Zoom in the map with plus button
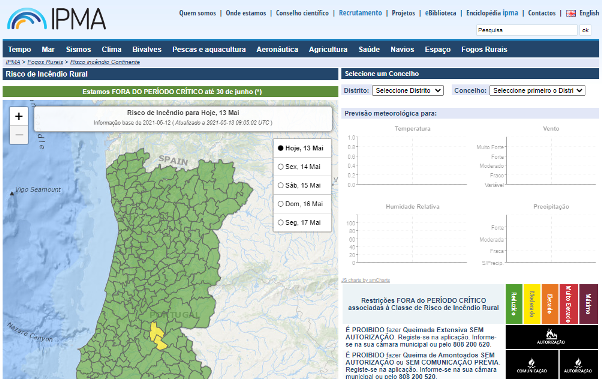602x379 pixels. point(19,116)
